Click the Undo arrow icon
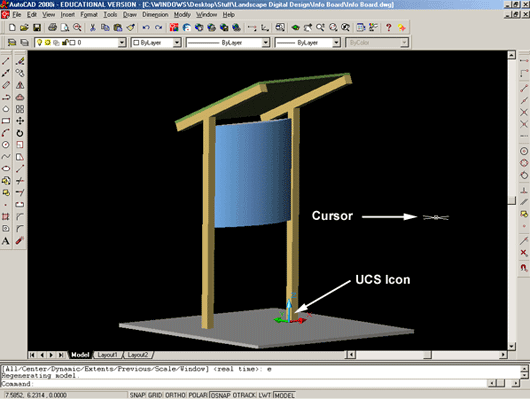Image resolution: width=530 pixels, height=399 pixels. [x=146, y=27]
